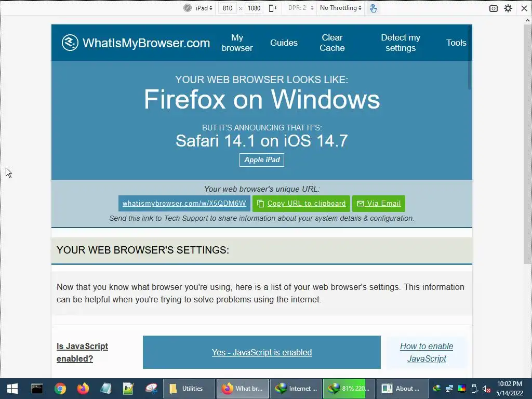Image resolution: width=532 pixels, height=399 pixels.
Task: Open the notebook app taskbar icon
Action: 105,389
